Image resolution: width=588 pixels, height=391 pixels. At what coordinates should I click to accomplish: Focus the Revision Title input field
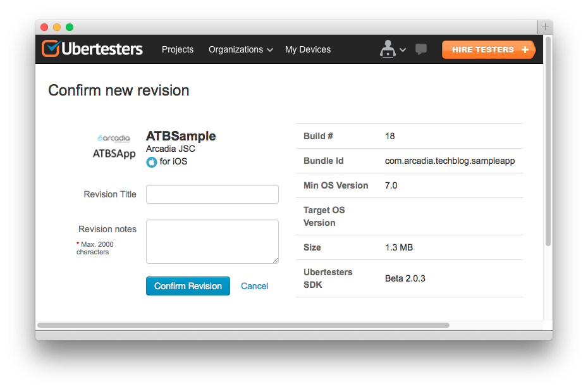pyautogui.click(x=212, y=194)
